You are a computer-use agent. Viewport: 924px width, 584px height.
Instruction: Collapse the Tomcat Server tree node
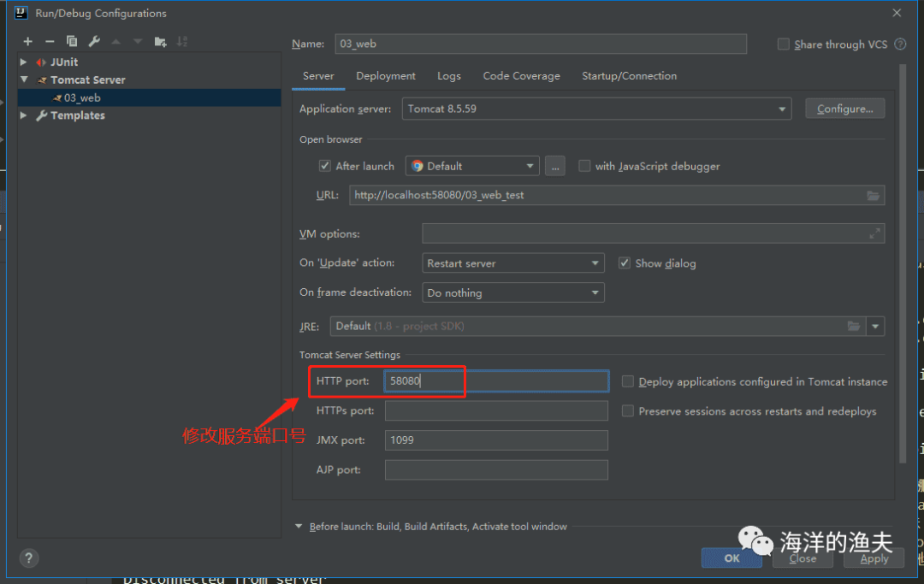click(x=24, y=80)
